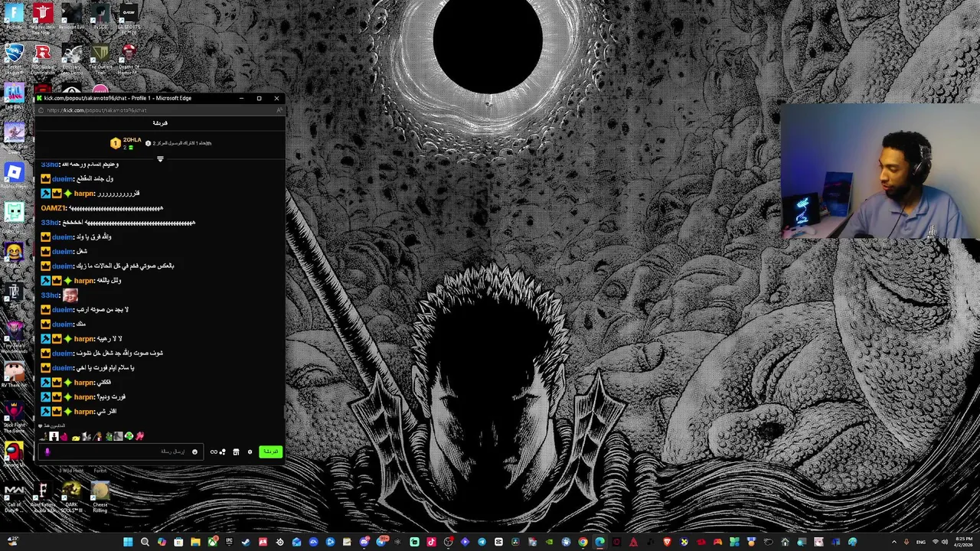Open the Horizon Zero Dawn desktop shortcut
Screen dimensions: 980x551
pyautogui.click(x=14, y=136)
